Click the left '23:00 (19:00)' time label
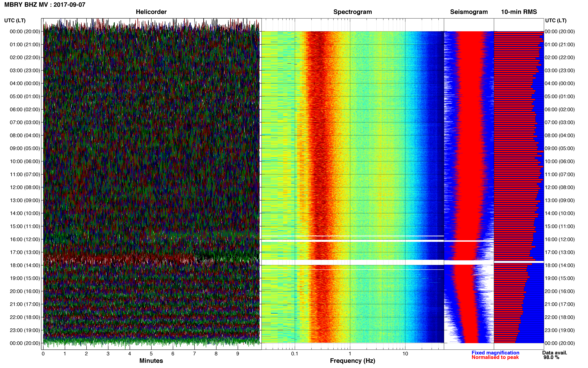Viewport: 588px width, 368px height. pyautogui.click(x=25, y=330)
